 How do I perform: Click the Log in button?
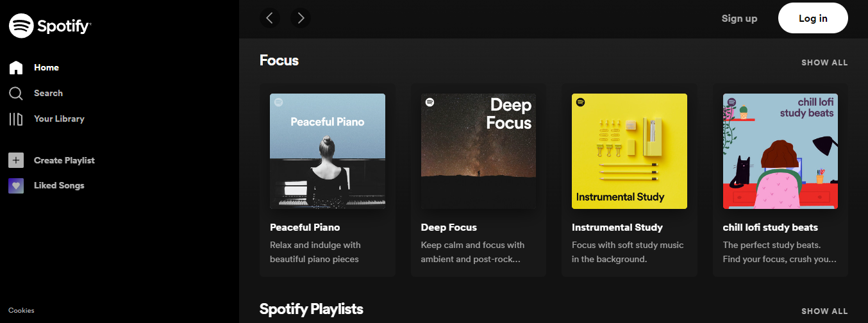(x=813, y=18)
